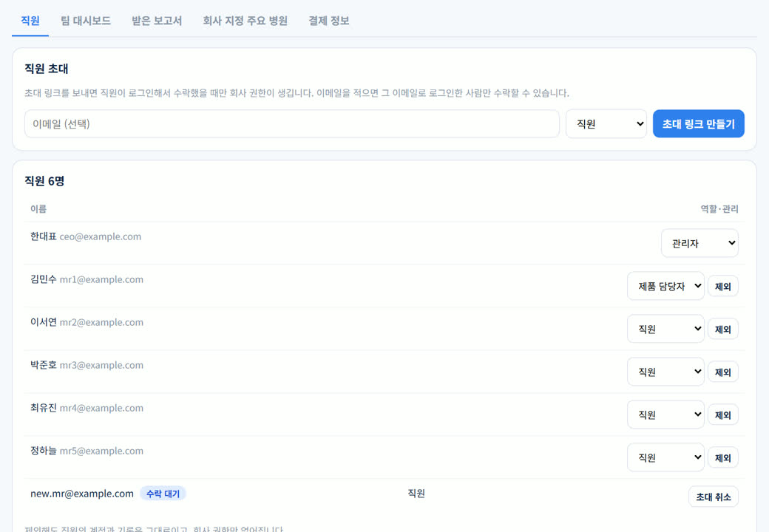The width and height of the screenshot is (769, 532).
Task: Open 최유진's role dropdown
Action: pos(665,415)
